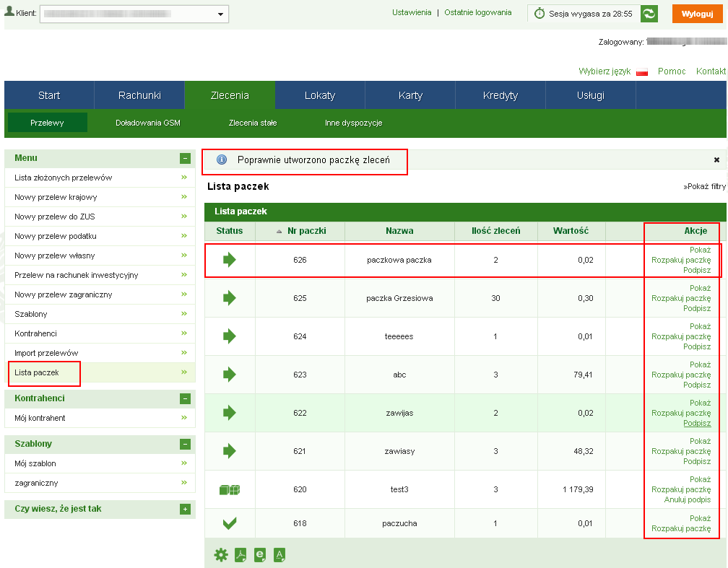Collapse the Szablony panel
The height and width of the screenshot is (568, 728).
coord(185,444)
